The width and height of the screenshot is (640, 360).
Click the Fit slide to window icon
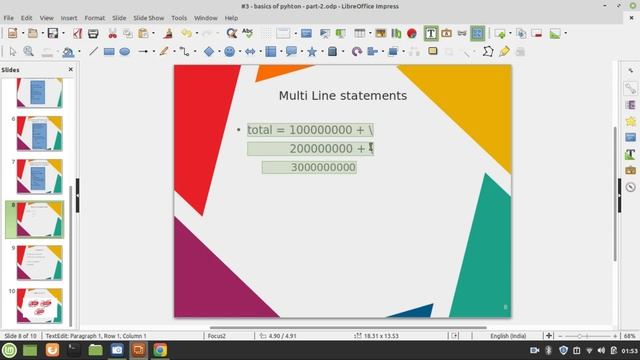coord(549,336)
